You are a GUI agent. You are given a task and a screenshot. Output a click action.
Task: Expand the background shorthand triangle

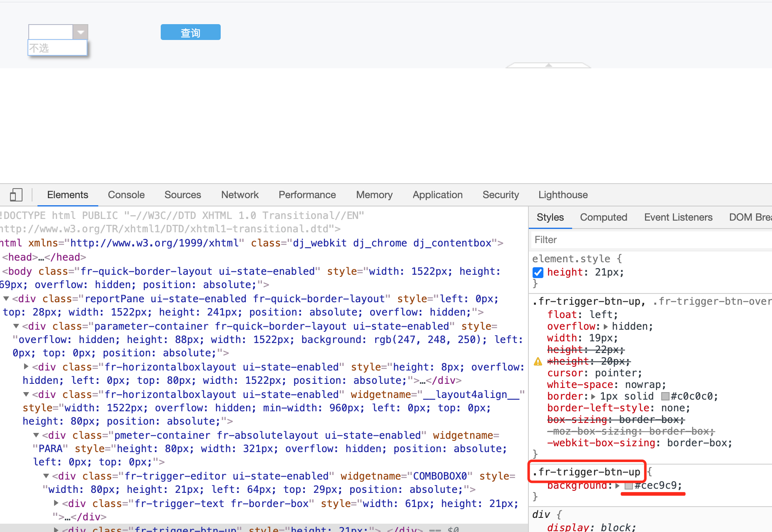click(x=618, y=486)
